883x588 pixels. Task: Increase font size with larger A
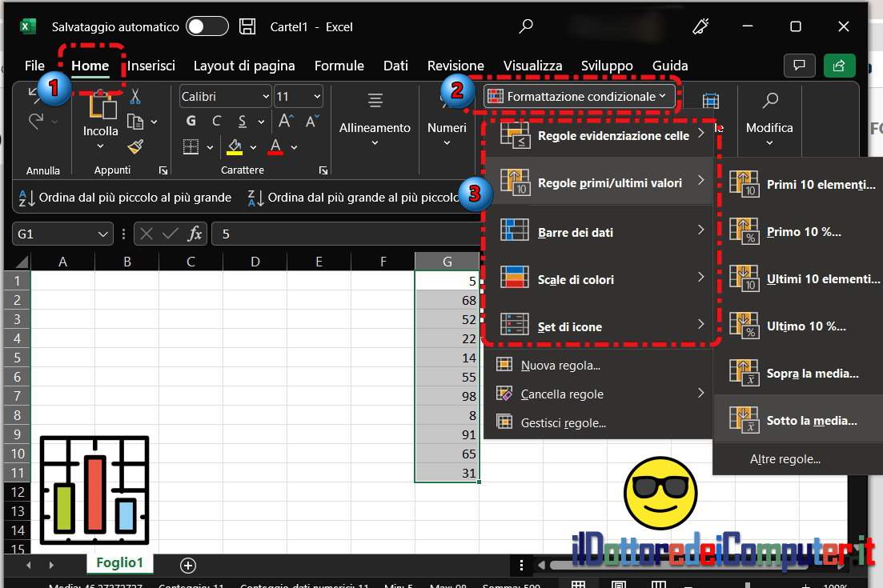tap(285, 121)
